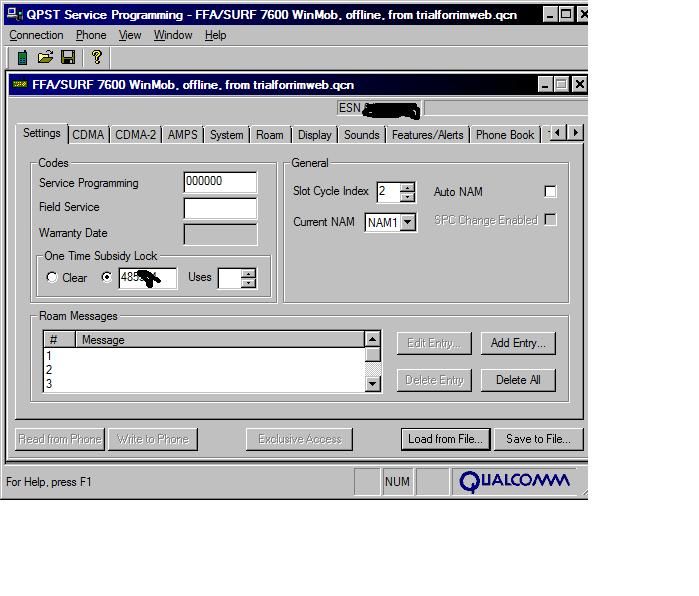The height and width of the screenshot is (596, 699).
Task: Switch to the Roam tab
Action: coord(270,135)
